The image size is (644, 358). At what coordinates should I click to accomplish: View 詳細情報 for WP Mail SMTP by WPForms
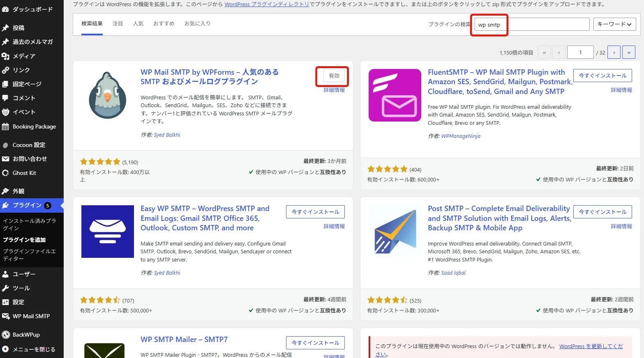(334, 90)
